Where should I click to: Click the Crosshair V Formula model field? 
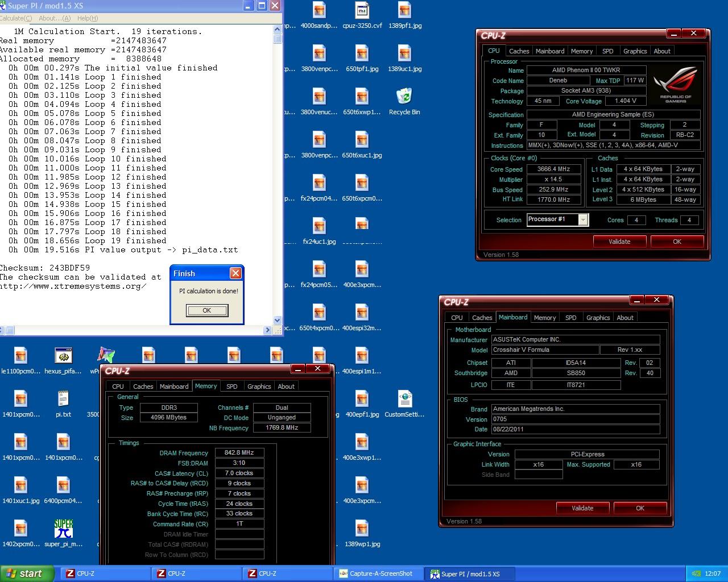coord(545,350)
